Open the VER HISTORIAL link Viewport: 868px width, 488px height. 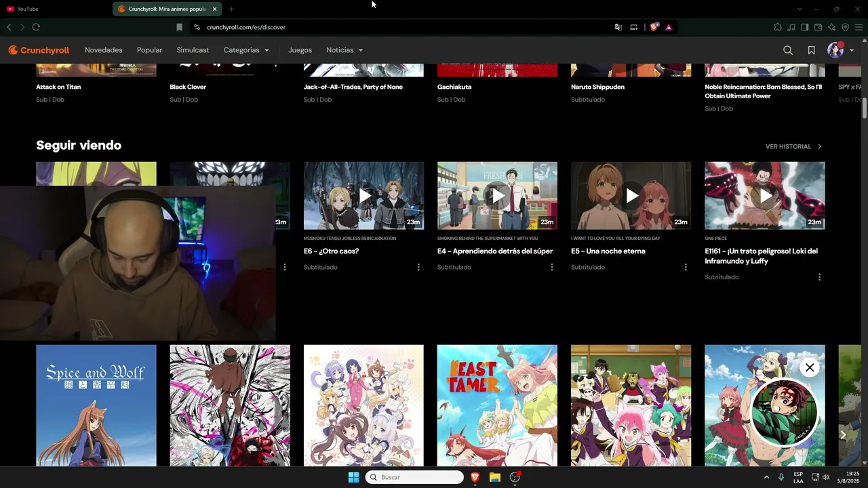click(793, 146)
